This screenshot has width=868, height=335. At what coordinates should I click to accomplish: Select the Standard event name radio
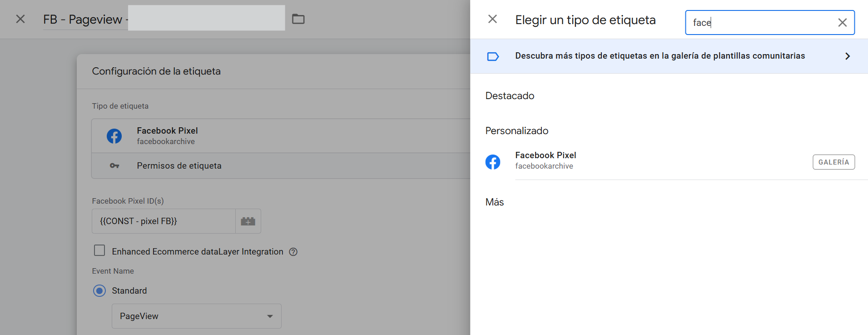(99, 290)
